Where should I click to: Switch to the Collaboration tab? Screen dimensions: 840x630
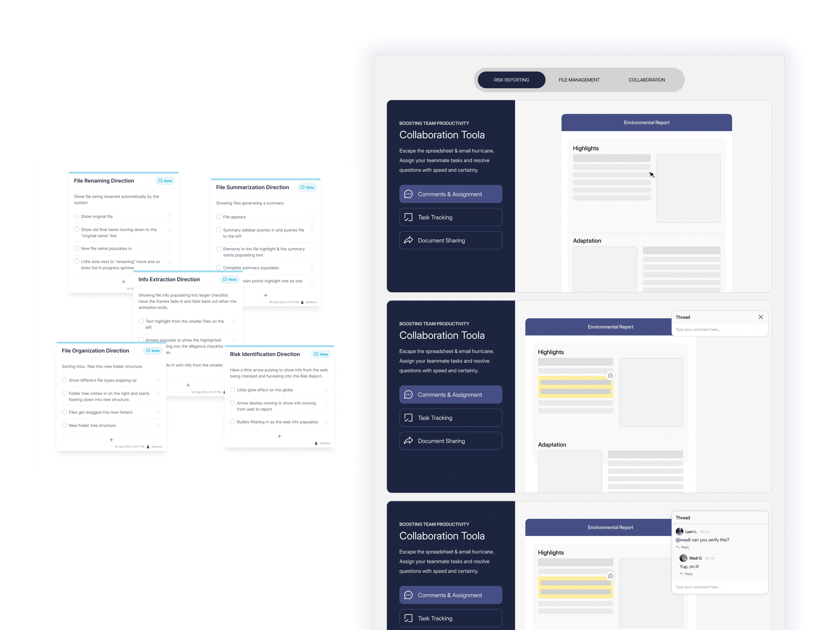(x=647, y=80)
